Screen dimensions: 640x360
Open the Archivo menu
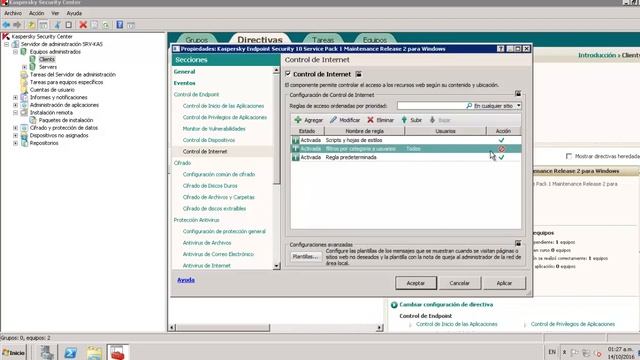point(13,13)
